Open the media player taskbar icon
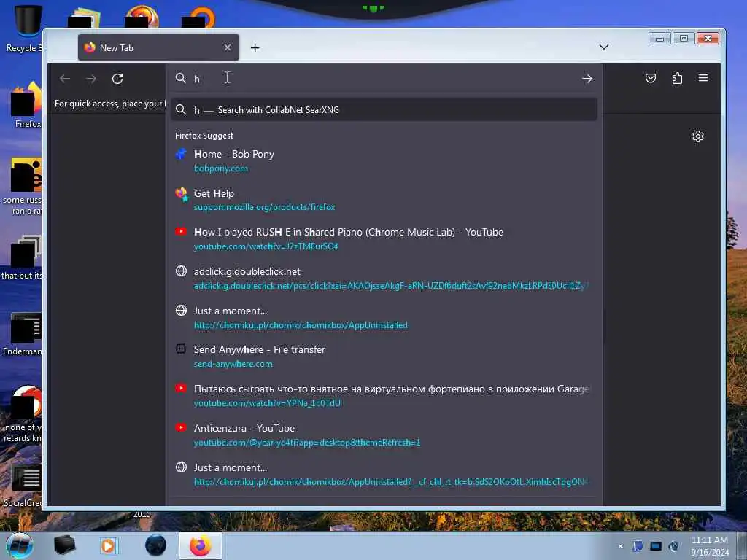 pos(108,545)
